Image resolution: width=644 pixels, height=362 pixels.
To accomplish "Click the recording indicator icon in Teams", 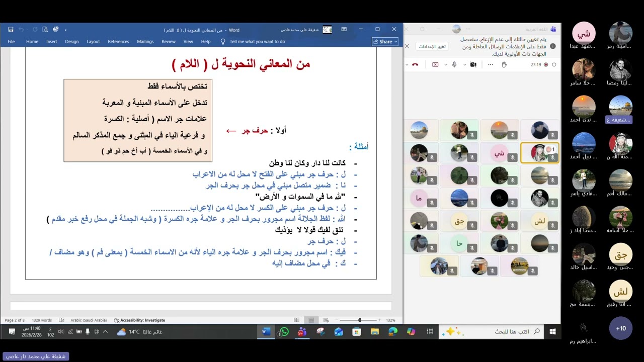I will [x=546, y=64].
